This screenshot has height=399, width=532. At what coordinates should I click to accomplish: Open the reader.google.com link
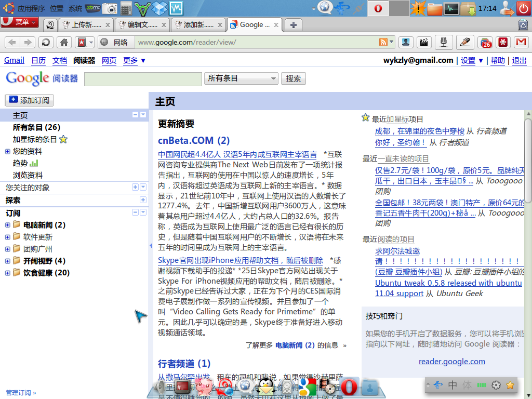[x=451, y=362]
